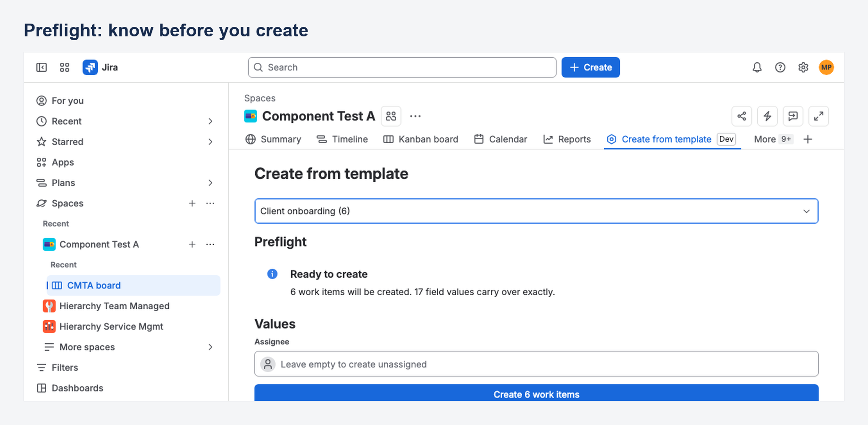Image resolution: width=868 pixels, height=425 pixels.
Task: Add a tab with the plus after More
Action: [x=808, y=139]
